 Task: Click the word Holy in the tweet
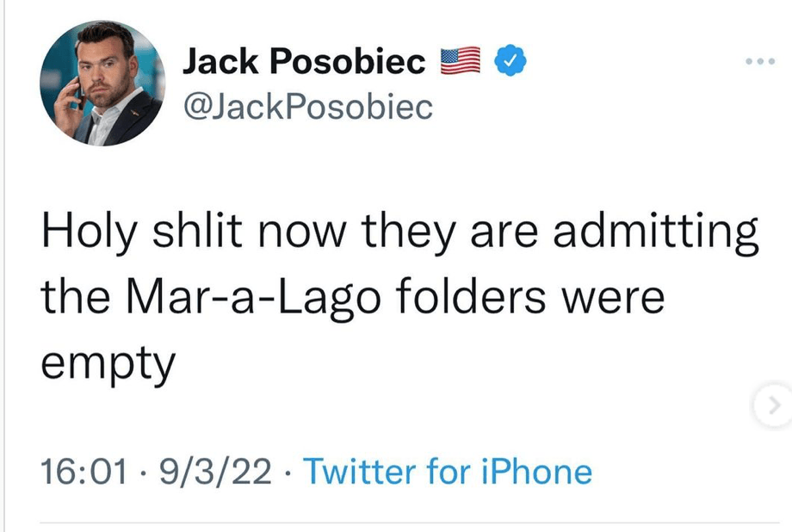89,233
